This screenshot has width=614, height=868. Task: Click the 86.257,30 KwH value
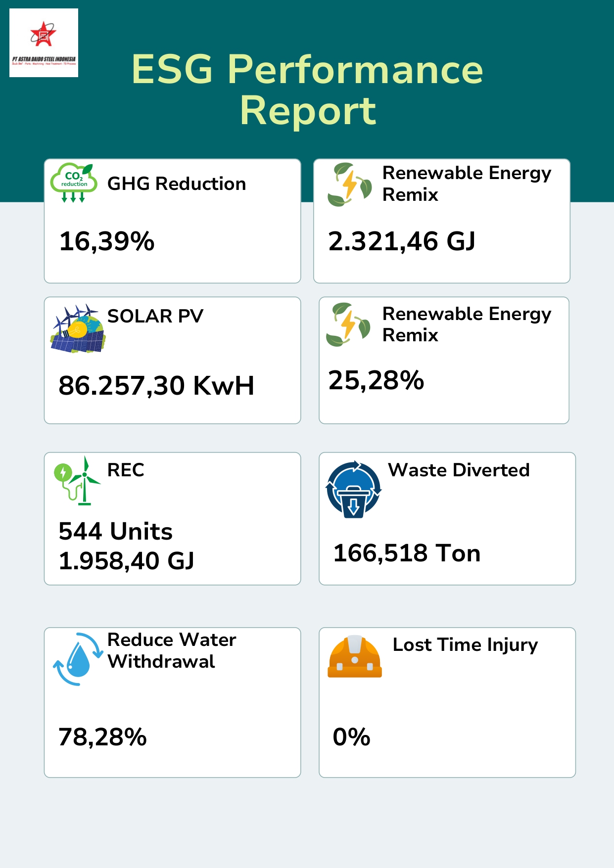pos(156,386)
